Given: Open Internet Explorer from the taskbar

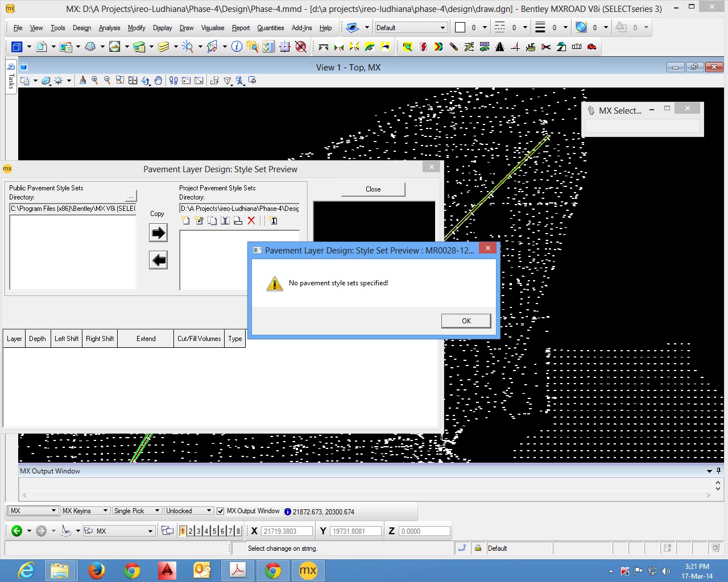Looking at the screenshot, I should 26,570.
